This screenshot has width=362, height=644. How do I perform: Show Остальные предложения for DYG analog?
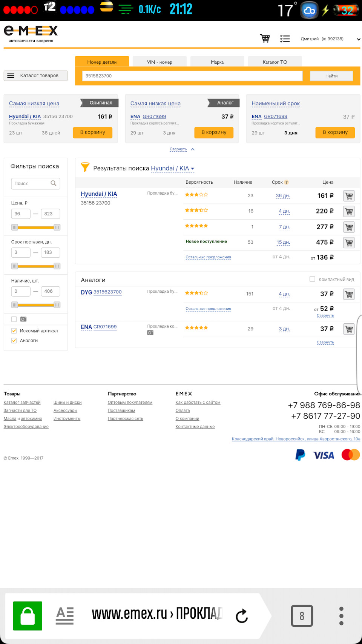208,309
